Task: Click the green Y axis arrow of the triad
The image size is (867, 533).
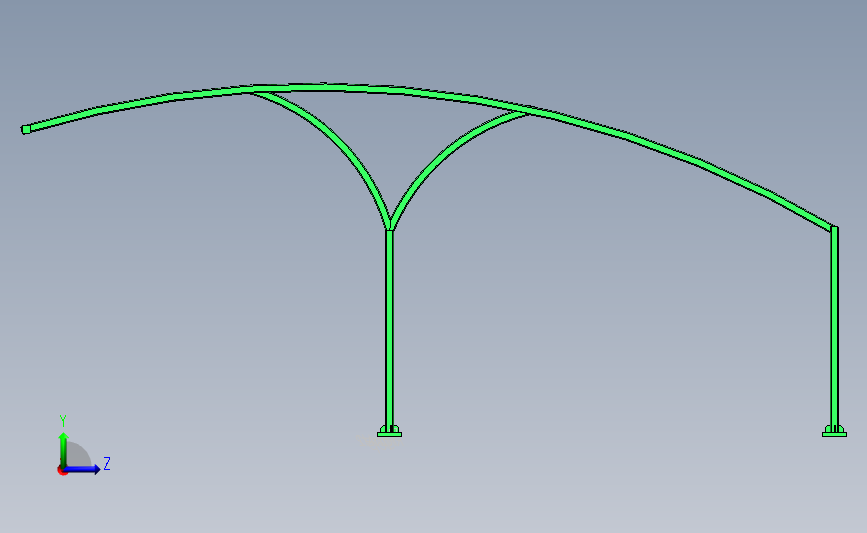Action: click(63, 449)
